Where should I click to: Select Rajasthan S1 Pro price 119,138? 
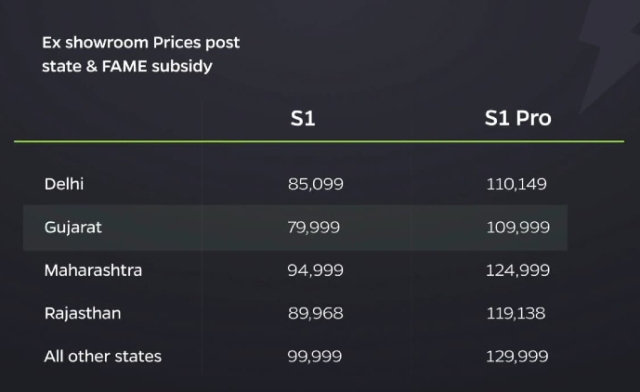[516, 314]
